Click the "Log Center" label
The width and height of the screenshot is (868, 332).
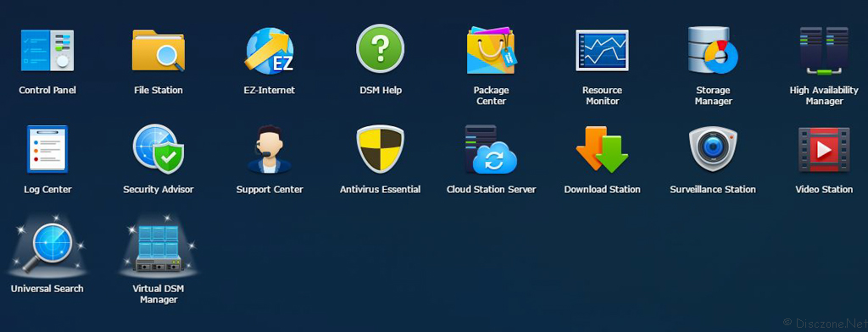pyautogui.click(x=47, y=189)
